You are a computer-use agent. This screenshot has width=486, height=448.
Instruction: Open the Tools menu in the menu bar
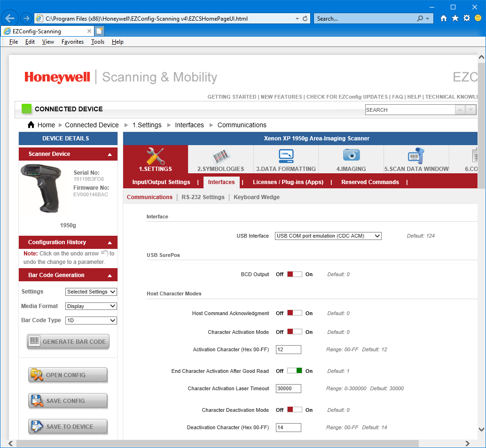click(x=98, y=42)
